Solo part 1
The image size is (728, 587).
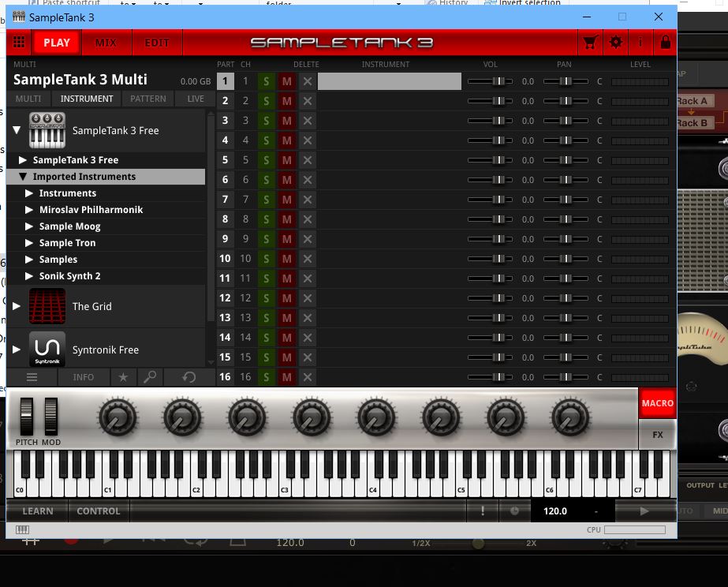coord(266,82)
